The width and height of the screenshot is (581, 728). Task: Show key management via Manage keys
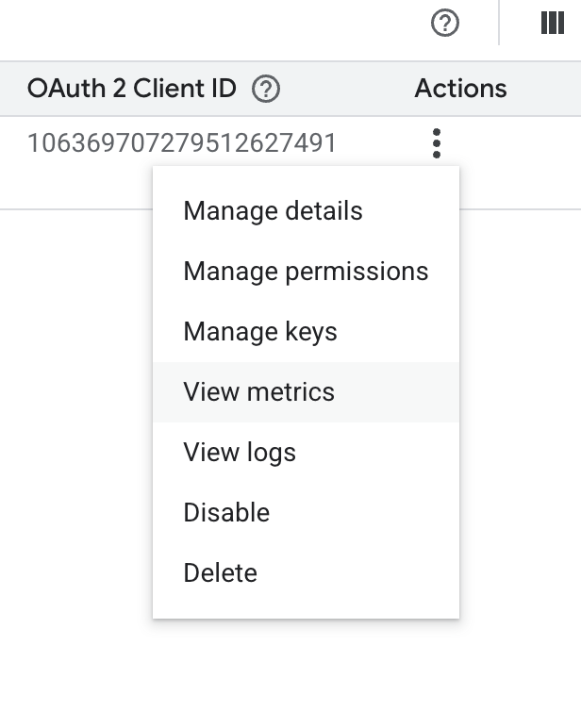[260, 332]
